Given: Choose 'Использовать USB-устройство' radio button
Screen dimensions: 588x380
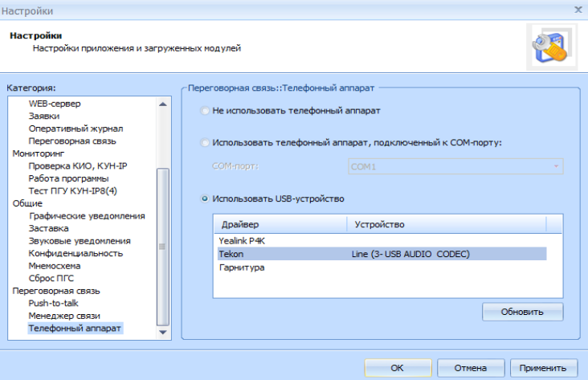Looking at the screenshot, I should pos(205,198).
